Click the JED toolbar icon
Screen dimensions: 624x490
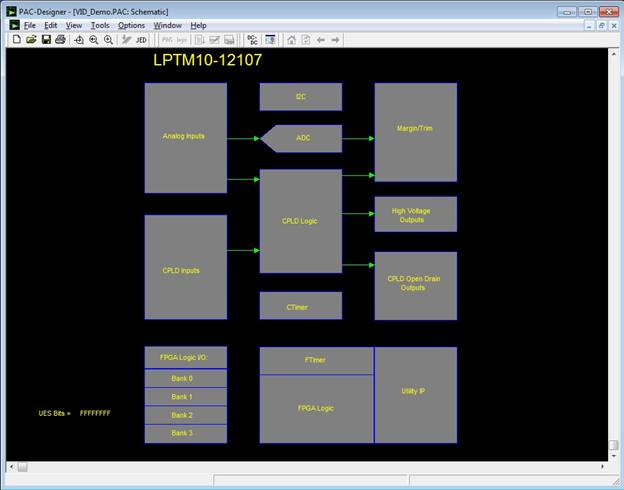tap(141, 40)
